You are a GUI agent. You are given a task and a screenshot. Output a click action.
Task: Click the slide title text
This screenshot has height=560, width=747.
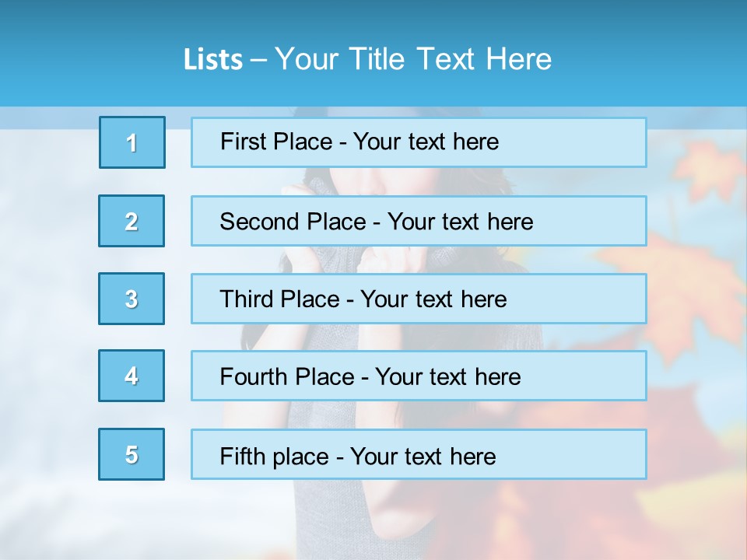367,59
